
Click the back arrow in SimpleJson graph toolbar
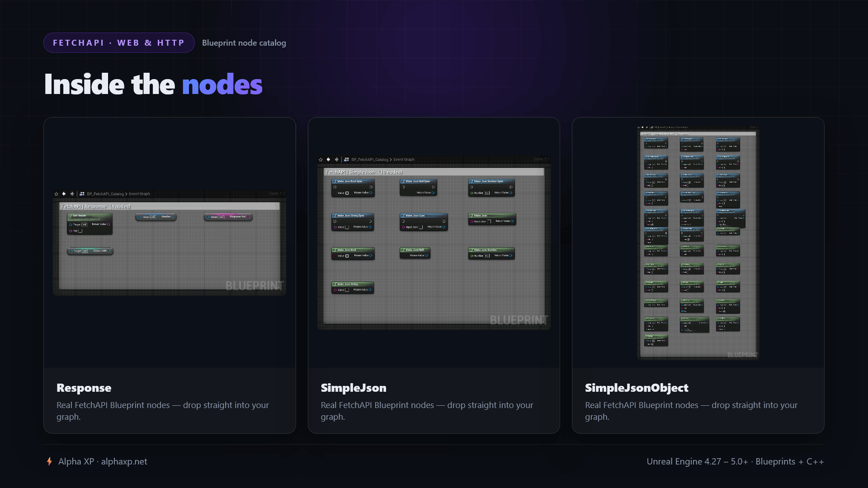329,160
